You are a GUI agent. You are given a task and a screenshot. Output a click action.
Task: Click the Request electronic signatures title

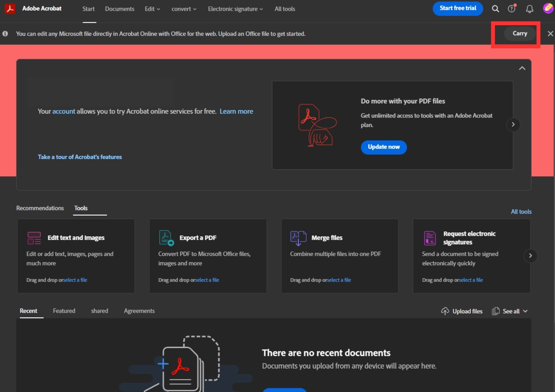[469, 238]
